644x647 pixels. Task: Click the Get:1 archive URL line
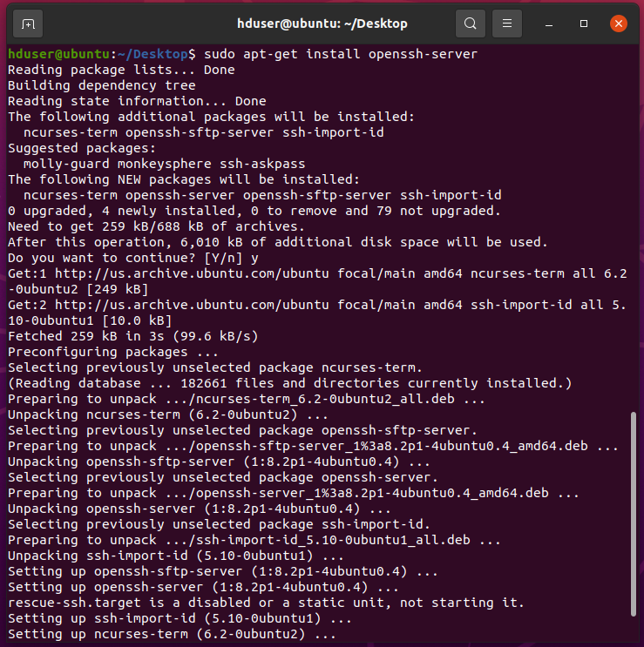pos(317,281)
